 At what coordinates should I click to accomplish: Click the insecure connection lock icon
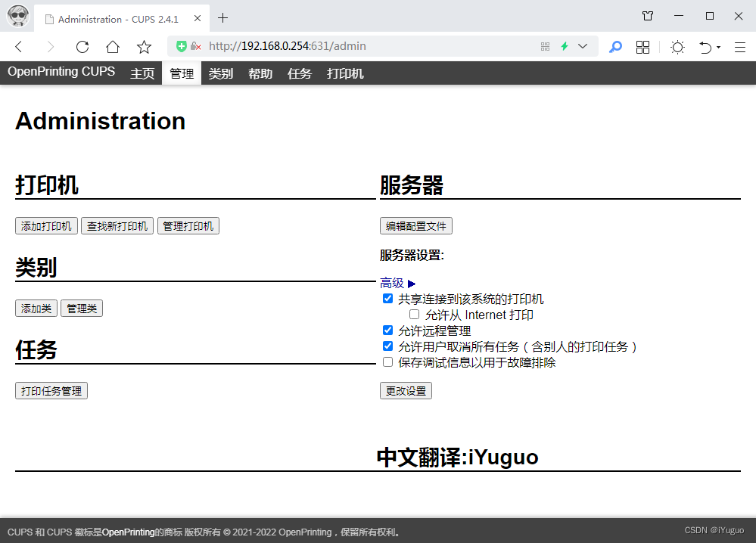click(x=195, y=46)
